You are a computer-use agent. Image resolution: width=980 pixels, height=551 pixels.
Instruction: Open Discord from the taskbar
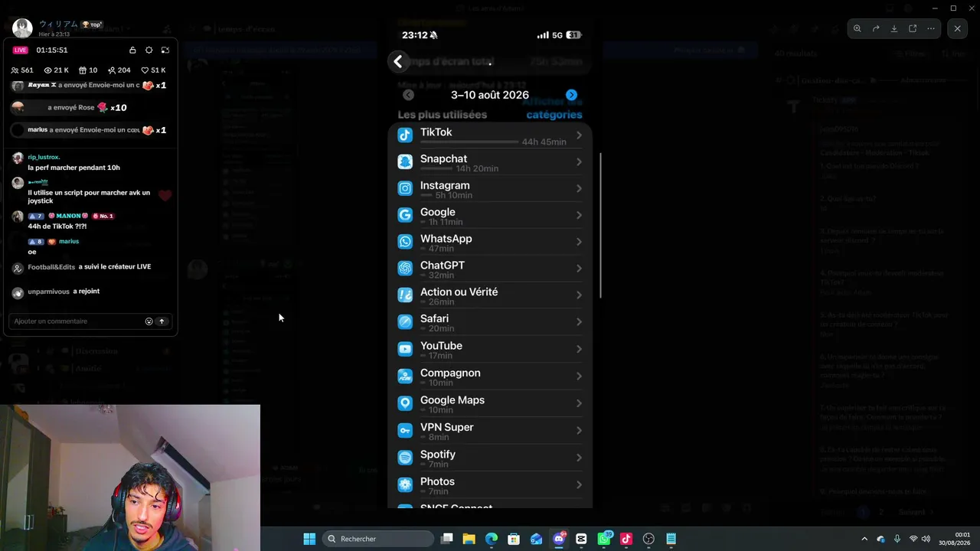(x=559, y=539)
